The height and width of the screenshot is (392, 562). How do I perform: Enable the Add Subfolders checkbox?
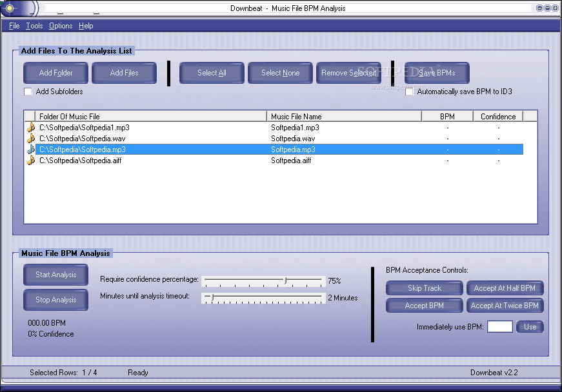(x=28, y=92)
